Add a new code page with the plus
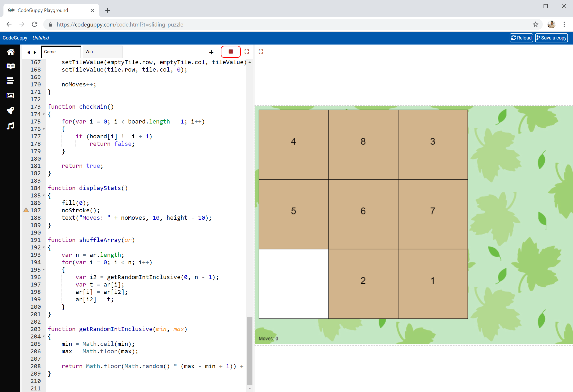The height and width of the screenshot is (392, 573). point(211,52)
